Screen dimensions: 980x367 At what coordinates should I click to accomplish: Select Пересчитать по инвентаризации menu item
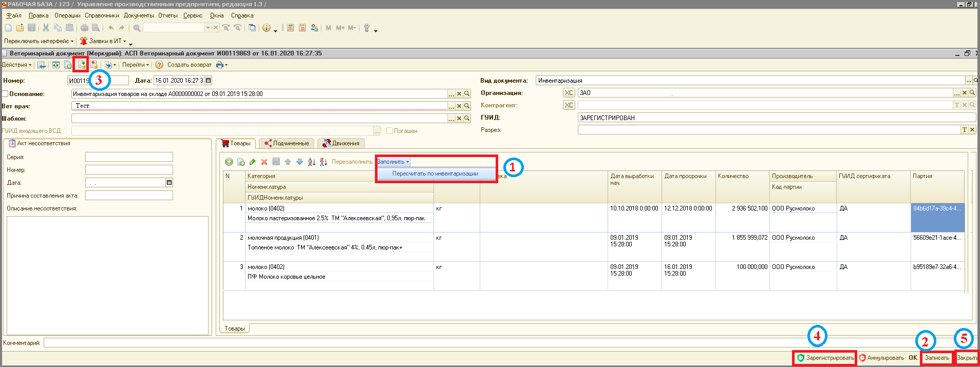click(x=436, y=173)
